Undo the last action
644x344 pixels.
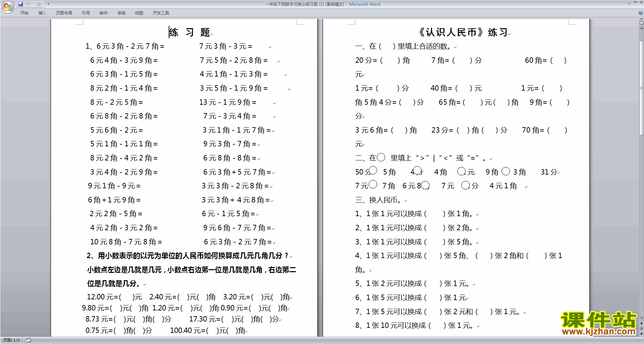(28, 4)
